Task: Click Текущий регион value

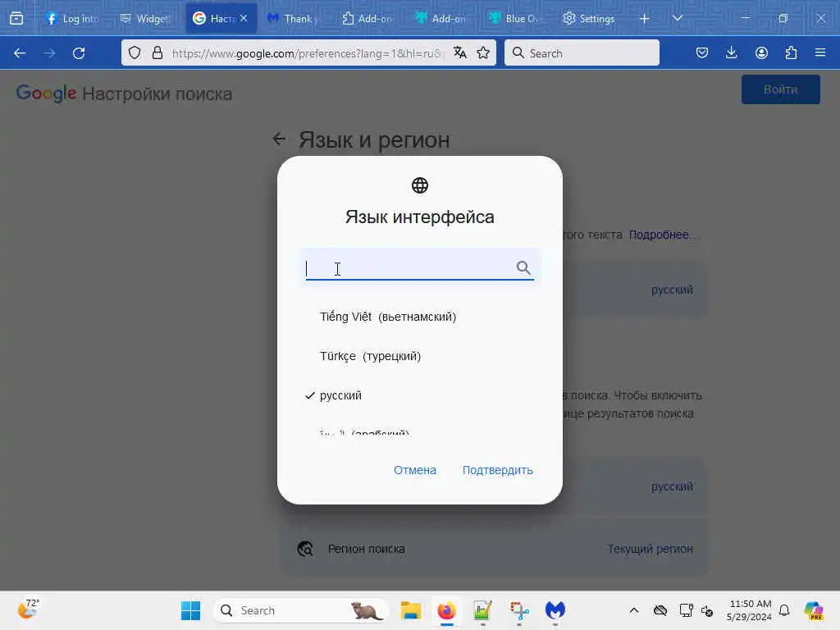Action: click(x=650, y=549)
